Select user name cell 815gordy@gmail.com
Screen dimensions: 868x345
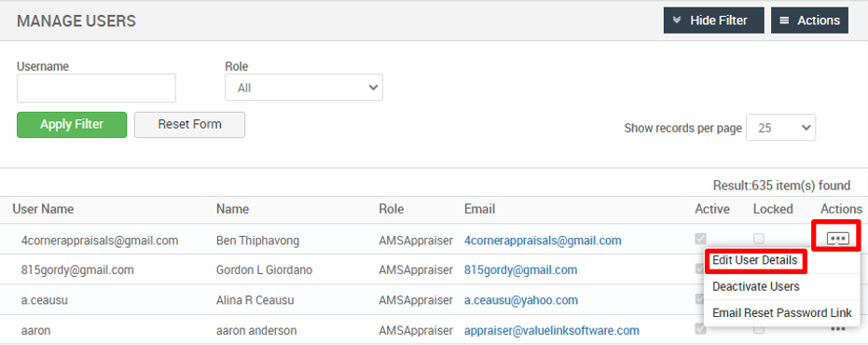(77, 270)
